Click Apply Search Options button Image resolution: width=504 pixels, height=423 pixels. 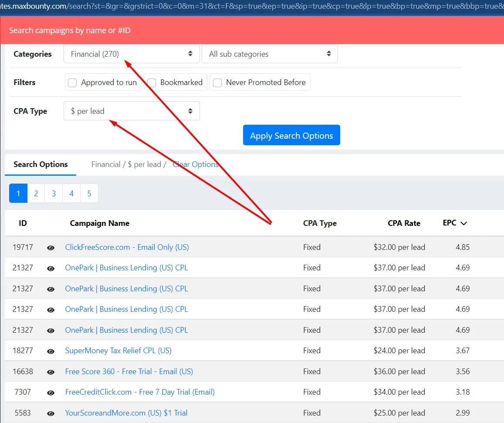click(291, 135)
